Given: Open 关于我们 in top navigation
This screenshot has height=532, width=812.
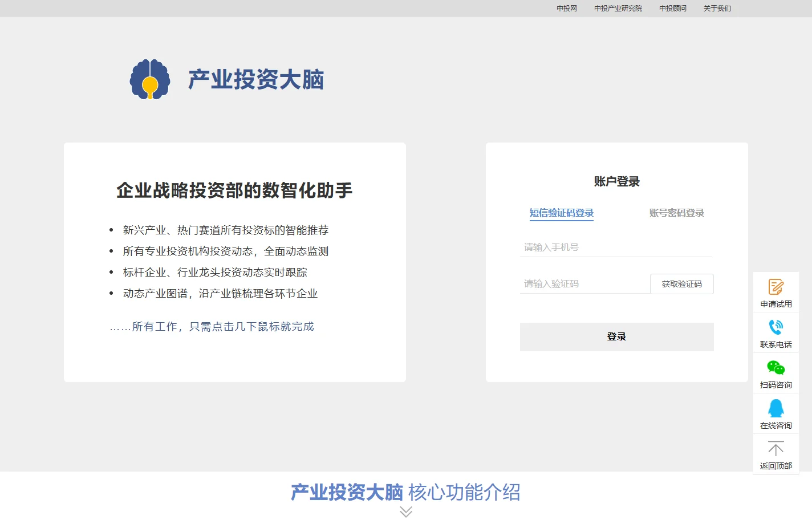Looking at the screenshot, I should [x=717, y=9].
